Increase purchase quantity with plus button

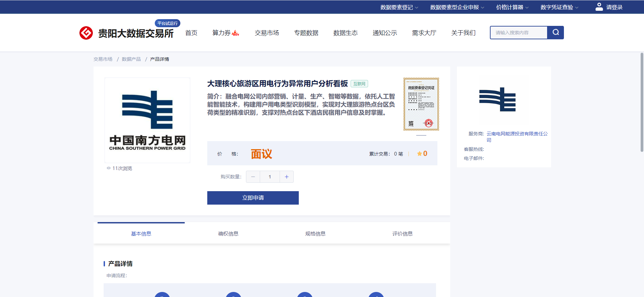[287, 177]
